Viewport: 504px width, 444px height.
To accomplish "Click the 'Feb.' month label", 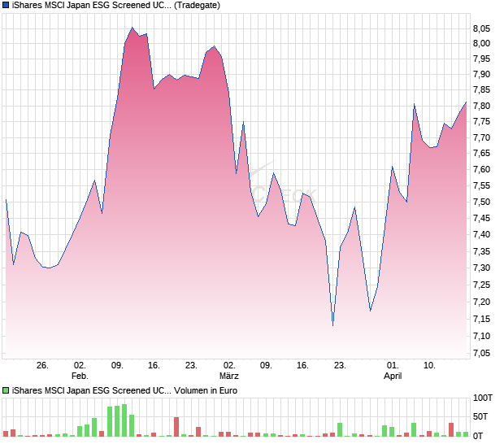I will click(x=80, y=376).
